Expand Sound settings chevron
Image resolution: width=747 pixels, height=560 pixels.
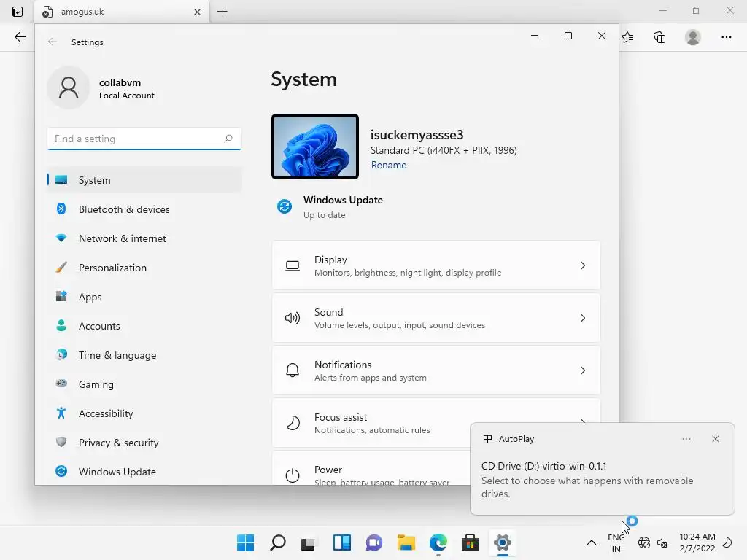583,318
